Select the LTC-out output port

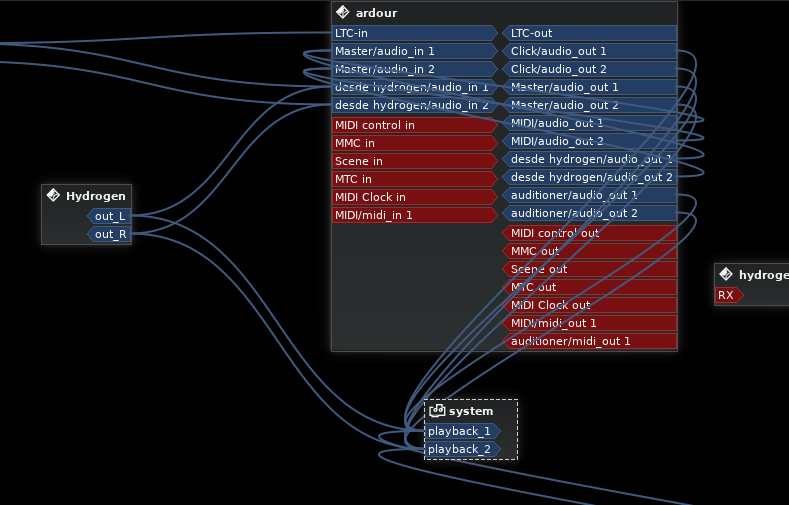(589, 33)
